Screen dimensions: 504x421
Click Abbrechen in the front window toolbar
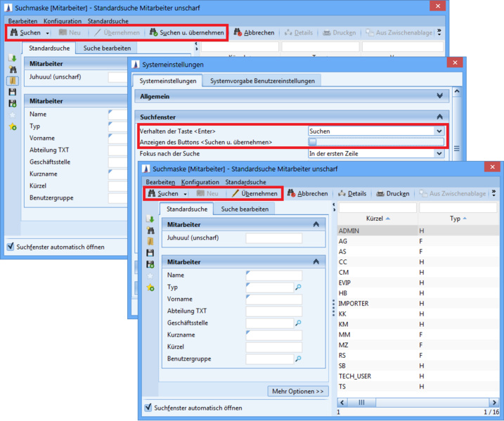pyautogui.click(x=309, y=193)
